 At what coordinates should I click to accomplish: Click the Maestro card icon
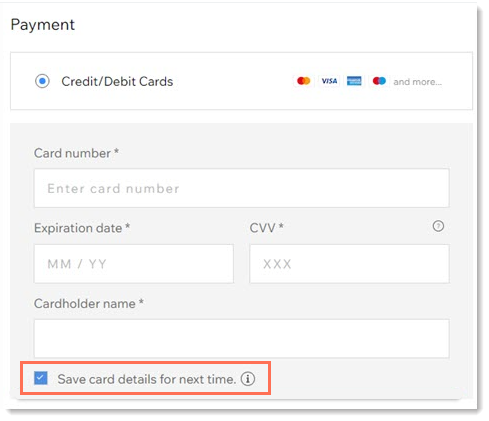[x=379, y=81]
